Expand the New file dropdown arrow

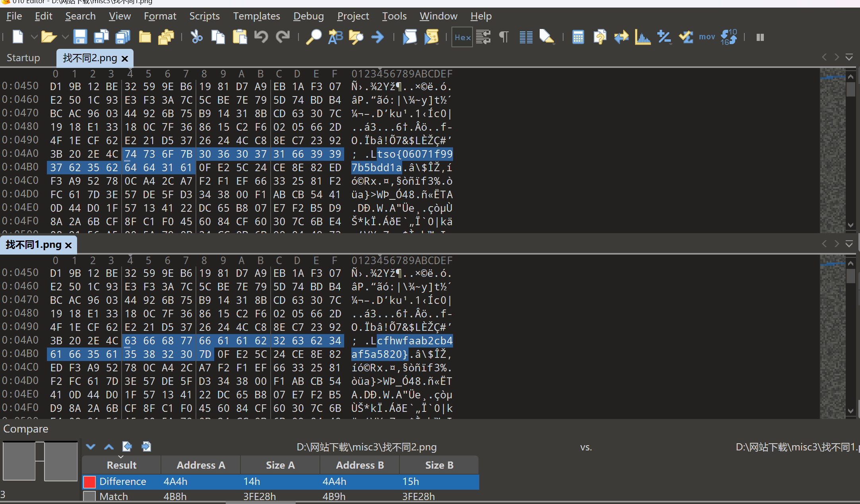[34, 37]
